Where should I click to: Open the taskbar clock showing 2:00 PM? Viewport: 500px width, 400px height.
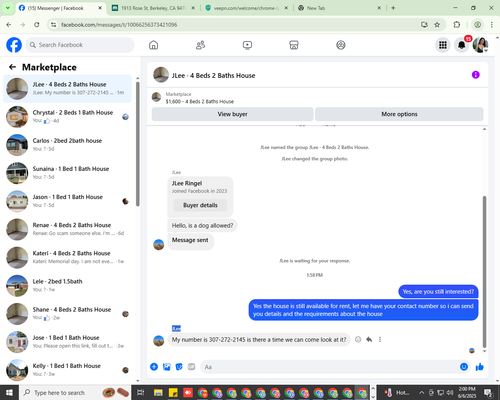pyautogui.click(x=467, y=393)
